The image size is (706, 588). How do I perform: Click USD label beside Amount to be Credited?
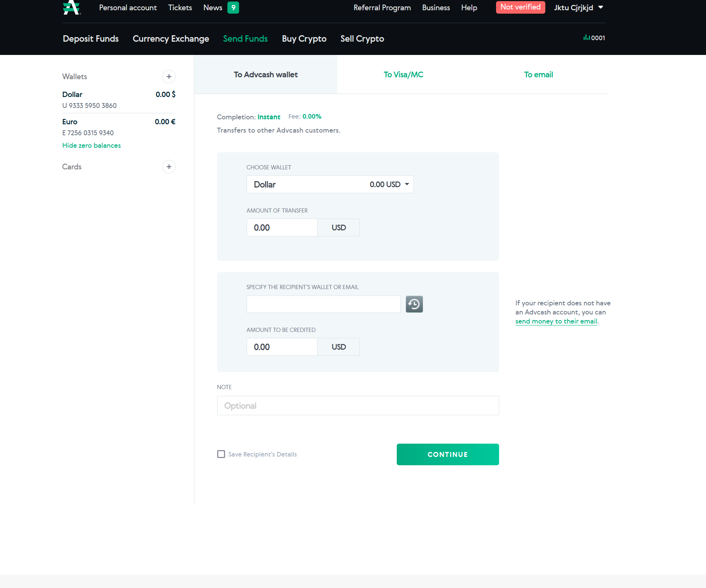pyautogui.click(x=338, y=347)
